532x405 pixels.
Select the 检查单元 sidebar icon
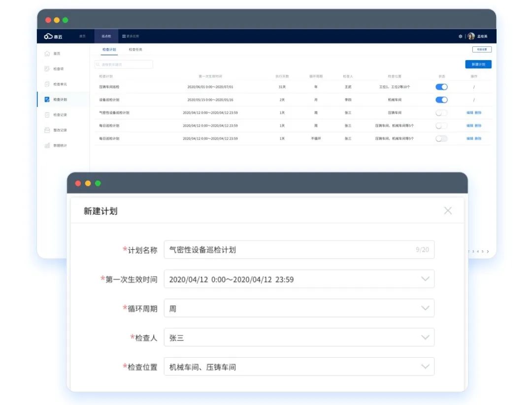click(47, 84)
